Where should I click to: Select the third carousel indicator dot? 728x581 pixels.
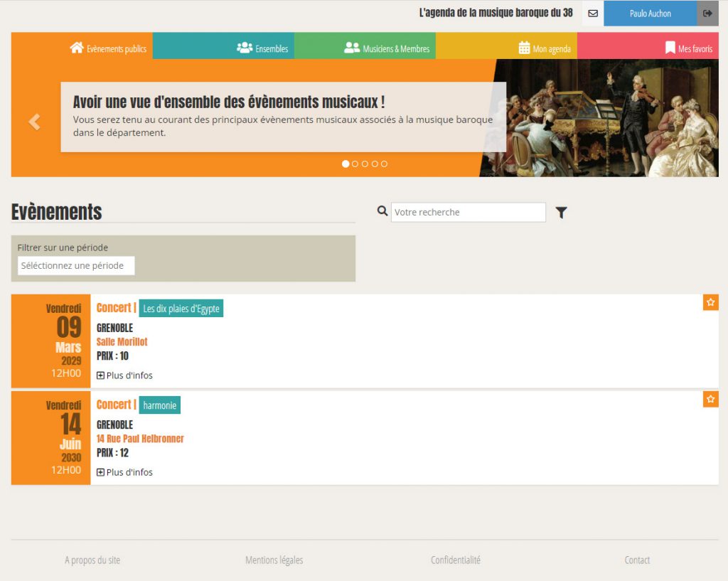(x=365, y=164)
